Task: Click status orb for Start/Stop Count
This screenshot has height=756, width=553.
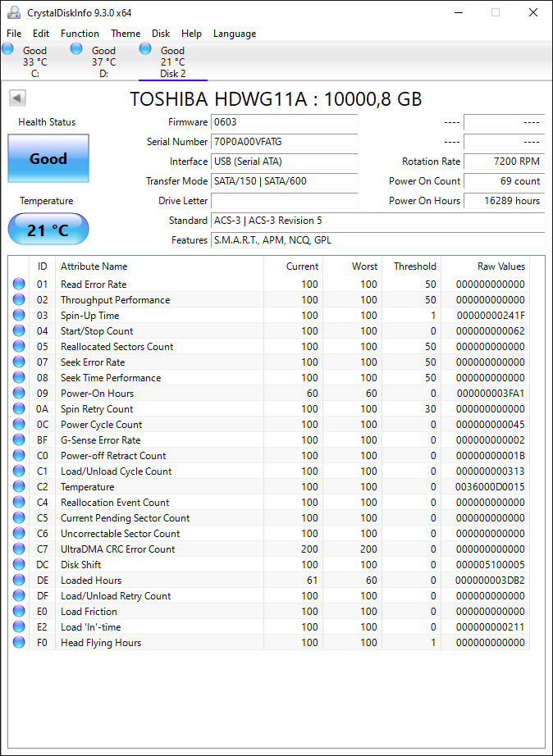Action: [x=19, y=330]
